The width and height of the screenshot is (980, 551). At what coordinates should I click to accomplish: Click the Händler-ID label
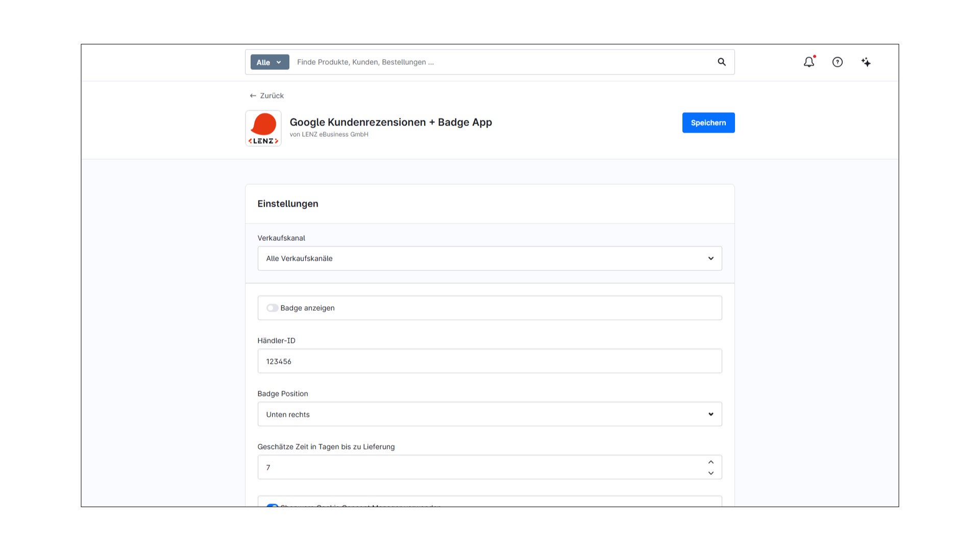coord(276,340)
